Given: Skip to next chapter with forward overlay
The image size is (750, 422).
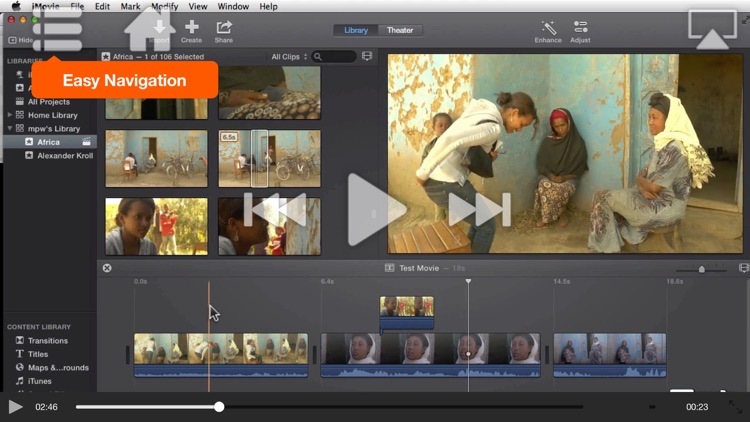Looking at the screenshot, I should click(x=479, y=210).
